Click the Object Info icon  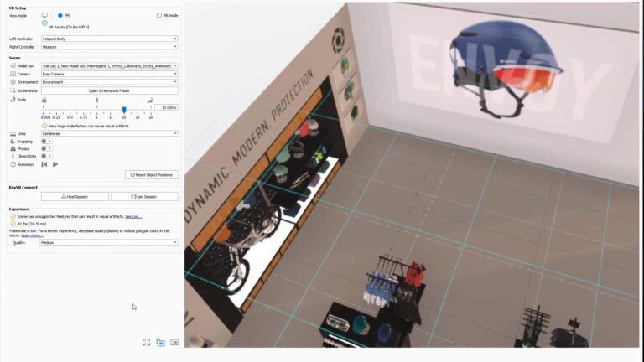click(x=13, y=156)
